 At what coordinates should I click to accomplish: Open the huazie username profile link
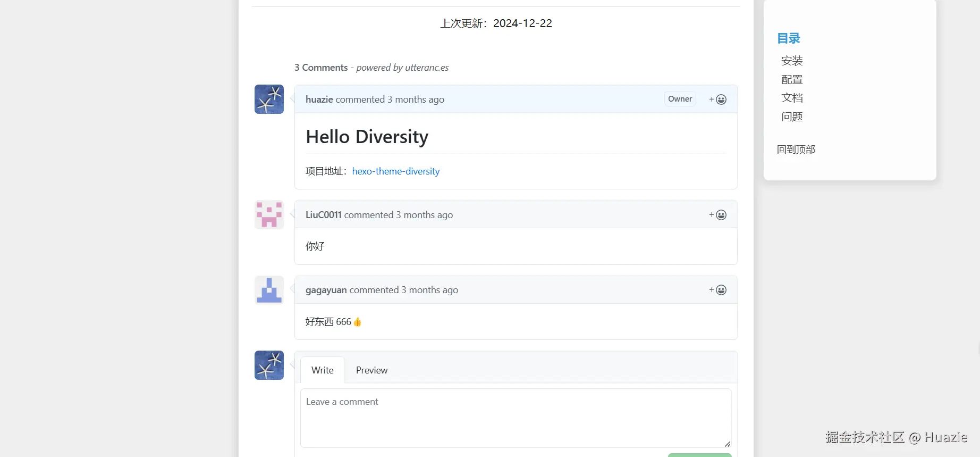point(319,99)
